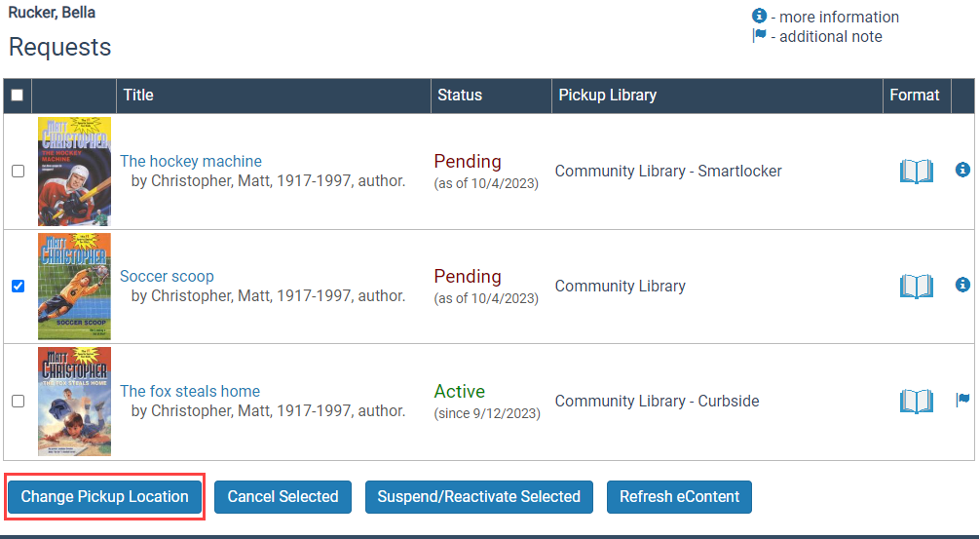980x539 pixels.
Task: Click additional note flag for The fox steals home
Action: (x=962, y=401)
